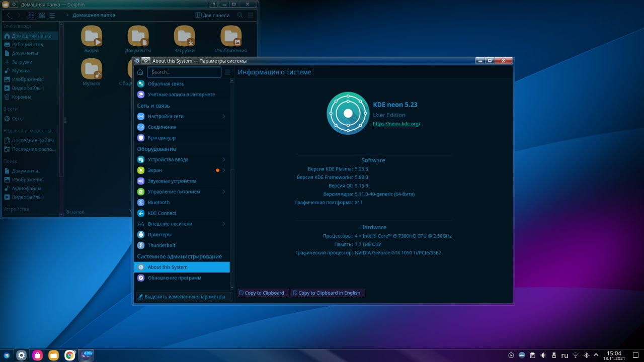Open the Discover store taskbar icon
644x362 pixels.
pos(37,355)
